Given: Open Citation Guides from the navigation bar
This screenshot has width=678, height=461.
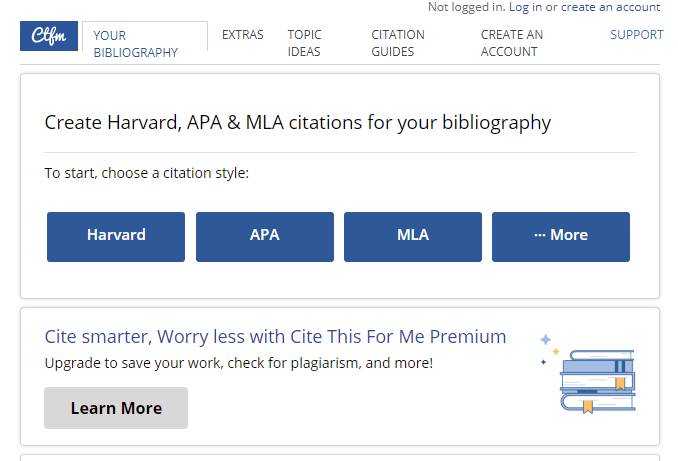Looking at the screenshot, I should pyautogui.click(x=398, y=43).
